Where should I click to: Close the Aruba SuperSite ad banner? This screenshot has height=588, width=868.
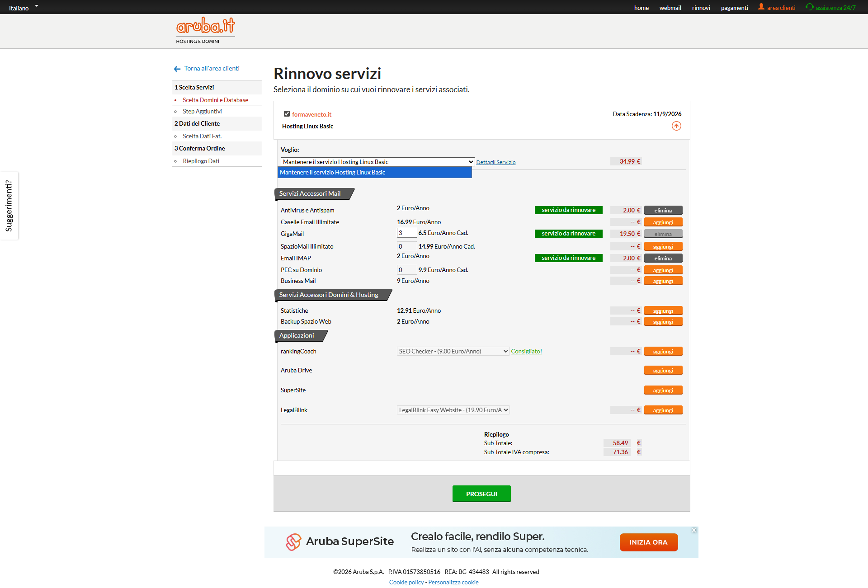[x=694, y=530]
